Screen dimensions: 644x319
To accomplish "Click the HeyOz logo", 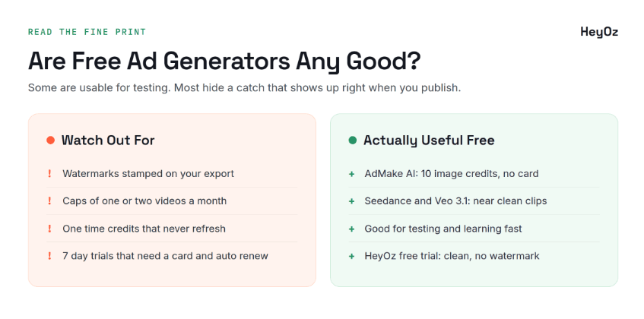I will point(599,32).
